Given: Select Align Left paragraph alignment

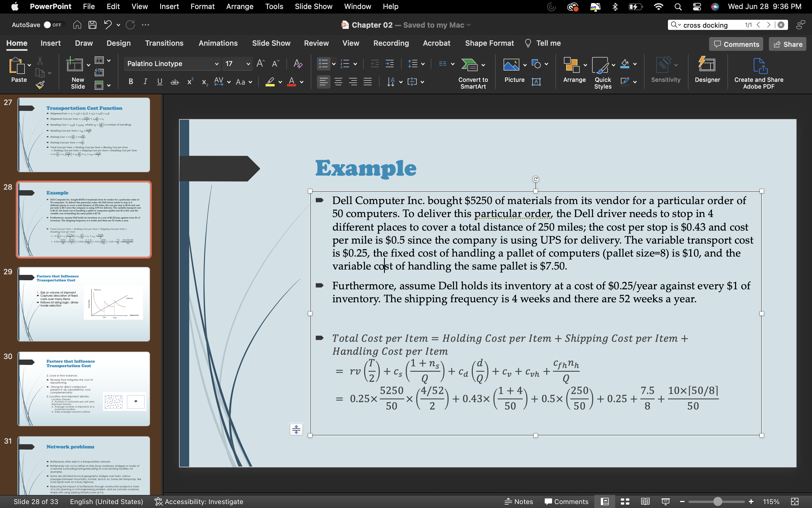Looking at the screenshot, I should click(x=323, y=82).
